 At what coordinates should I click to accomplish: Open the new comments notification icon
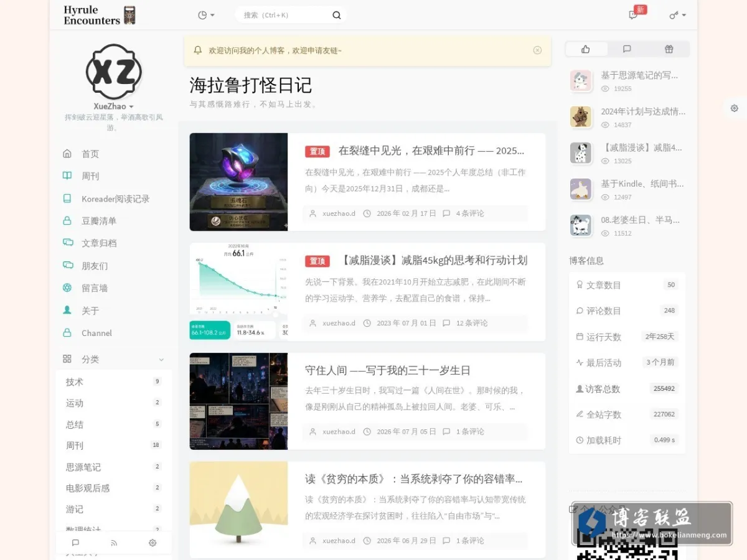[x=633, y=15]
